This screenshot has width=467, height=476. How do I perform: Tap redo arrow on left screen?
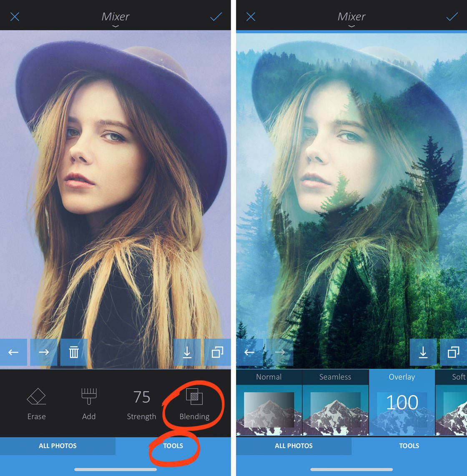point(44,352)
